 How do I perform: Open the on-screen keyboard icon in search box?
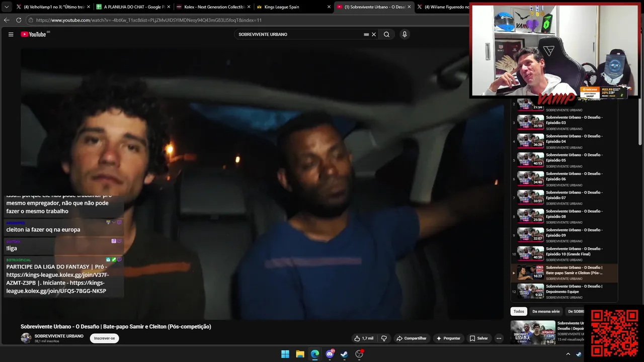click(366, 35)
